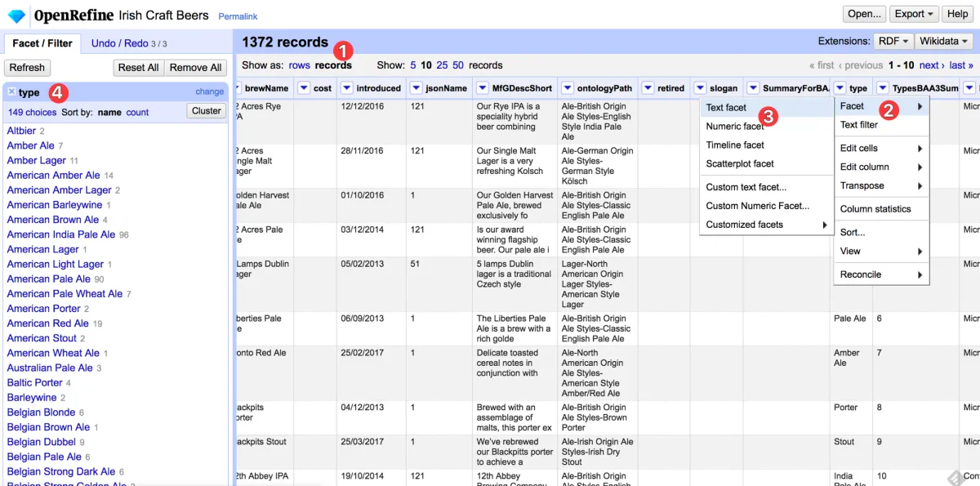Select the American India Pale Ale choice
This screenshot has width=980, height=486.
[61, 234]
